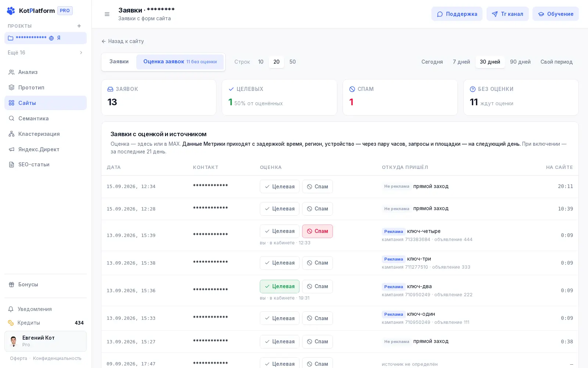588x368 pixels.
Task: Click the Уведомления bell icon
Action: pos(11,309)
